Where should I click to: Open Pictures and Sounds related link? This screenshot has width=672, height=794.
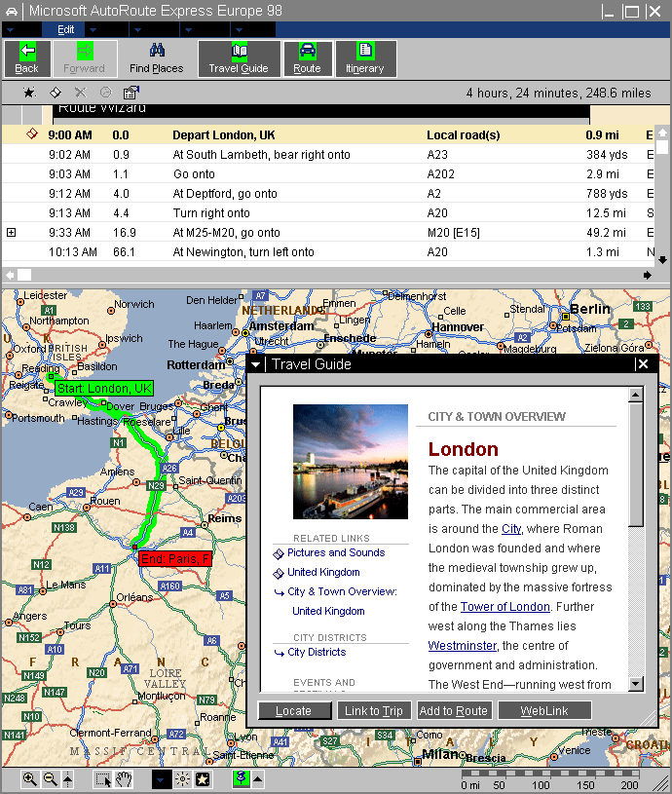pyautogui.click(x=336, y=552)
